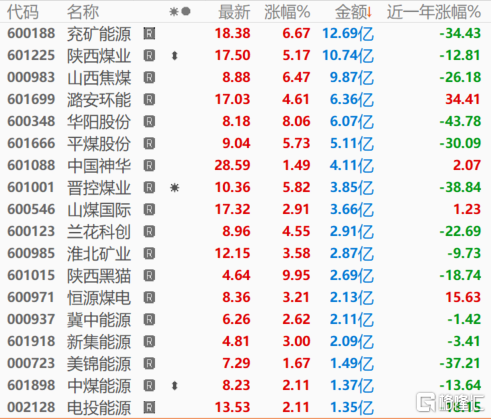Click the star and dot marker column header
This screenshot has height=419, width=491.
(180, 12)
